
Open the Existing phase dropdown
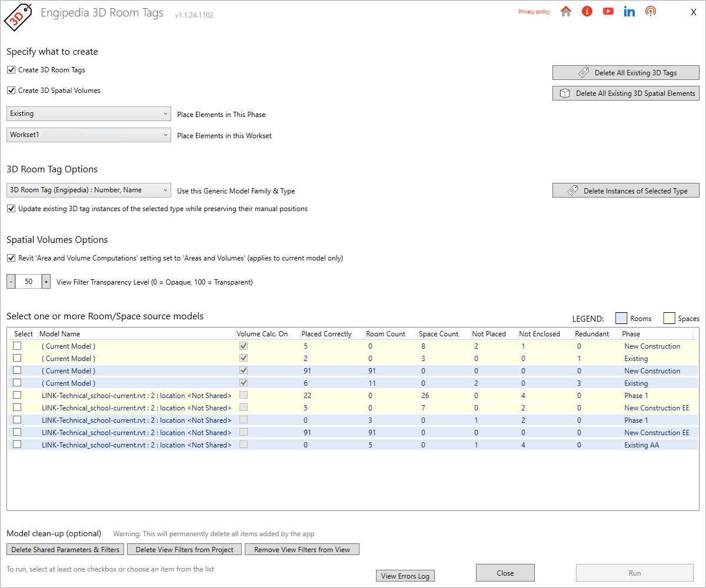pyautogui.click(x=89, y=114)
